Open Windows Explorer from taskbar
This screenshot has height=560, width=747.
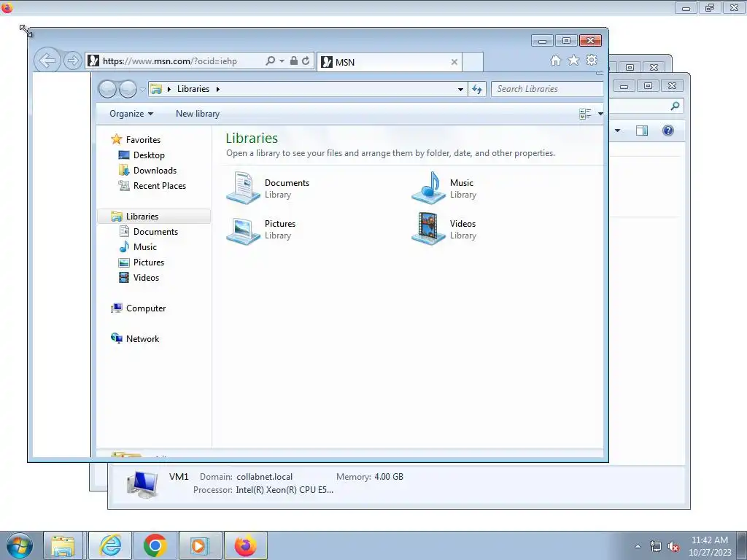(x=63, y=545)
